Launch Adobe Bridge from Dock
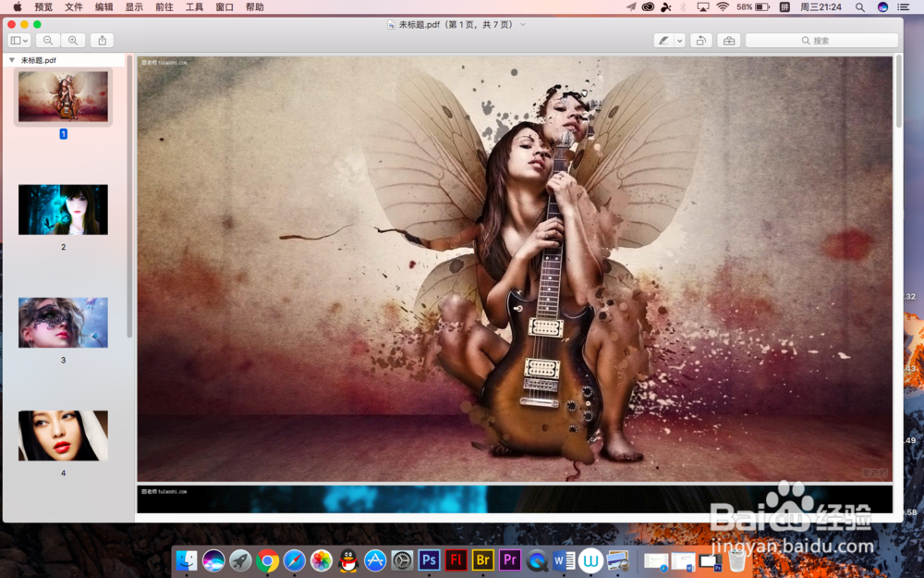The width and height of the screenshot is (924, 578). click(x=483, y=560)
